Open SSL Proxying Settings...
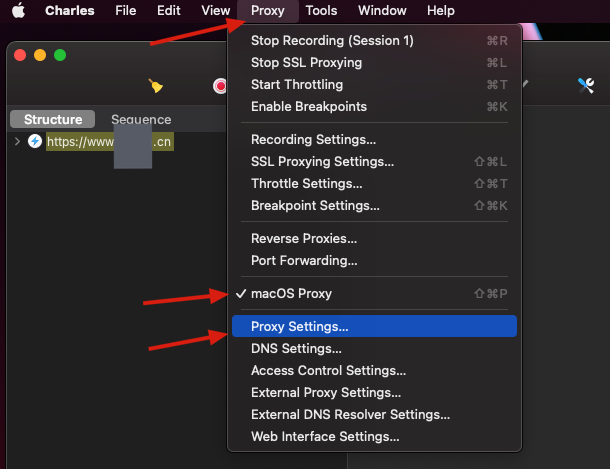The width and height of the screenshot is (610, 469). [x=374, y=161]
